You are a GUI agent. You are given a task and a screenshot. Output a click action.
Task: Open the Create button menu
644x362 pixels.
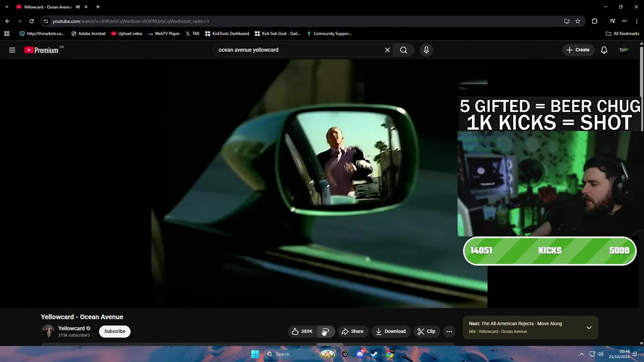578,50
